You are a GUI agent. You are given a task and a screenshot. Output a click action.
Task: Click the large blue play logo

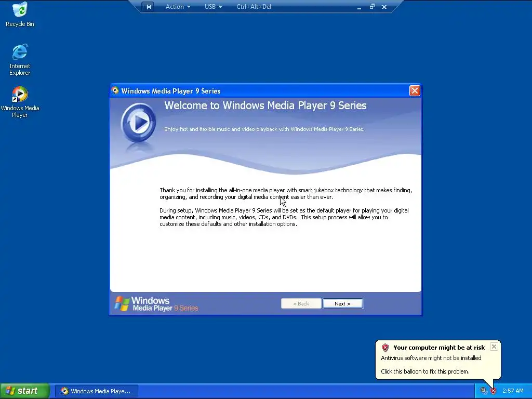click(x=138, y=123)
